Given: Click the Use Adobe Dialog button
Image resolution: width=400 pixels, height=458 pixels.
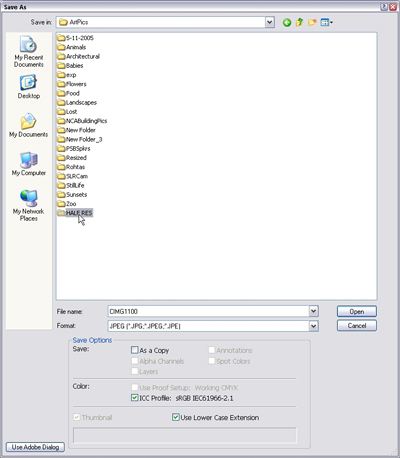Looking at the screenshot, I should coord(35,447).
